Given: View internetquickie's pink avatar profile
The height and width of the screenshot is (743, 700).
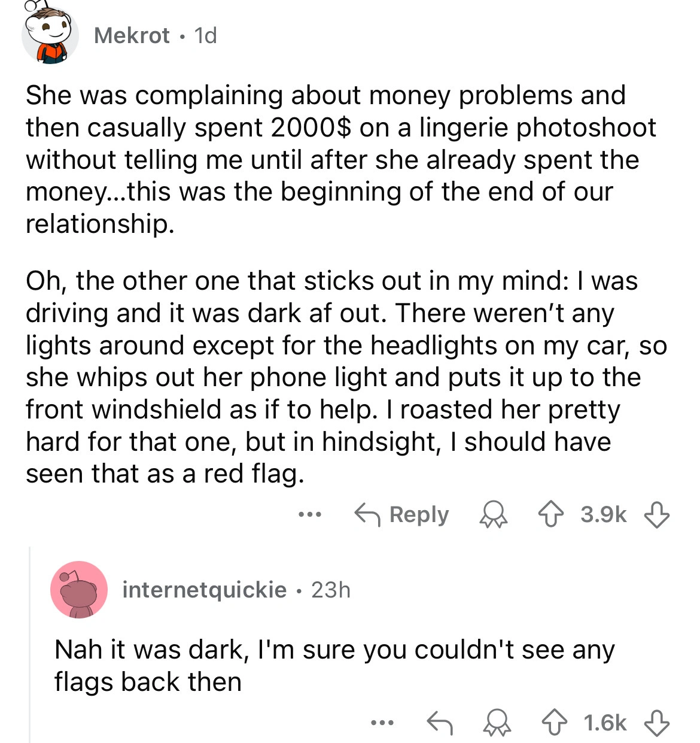Looking at the screenshot, I should pyautogui.click(x=79, y=590).
